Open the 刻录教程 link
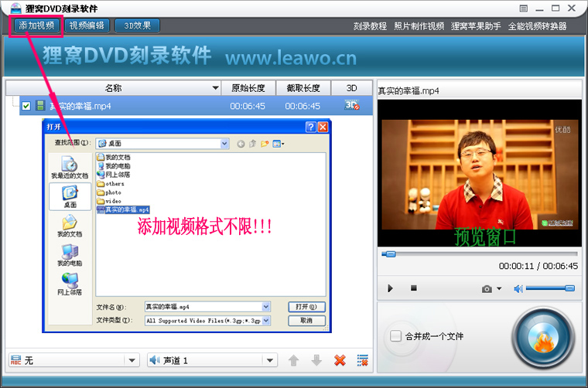 tap(370, 26)
